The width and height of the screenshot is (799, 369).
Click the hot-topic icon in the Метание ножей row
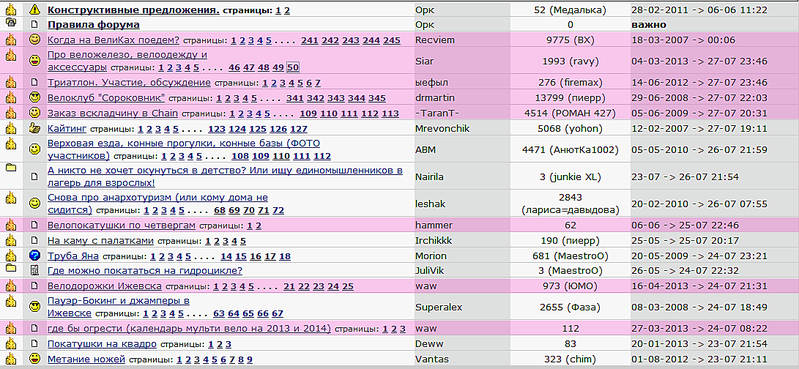click(10, 358)
